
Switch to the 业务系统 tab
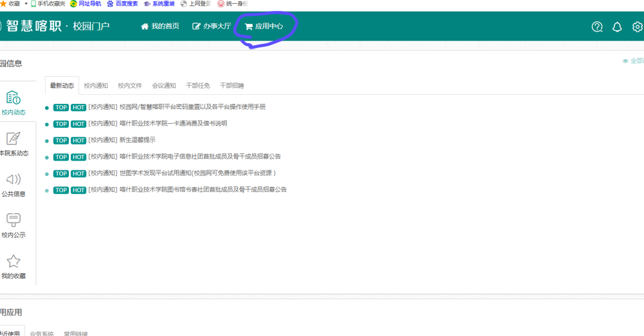pos(42,333)
